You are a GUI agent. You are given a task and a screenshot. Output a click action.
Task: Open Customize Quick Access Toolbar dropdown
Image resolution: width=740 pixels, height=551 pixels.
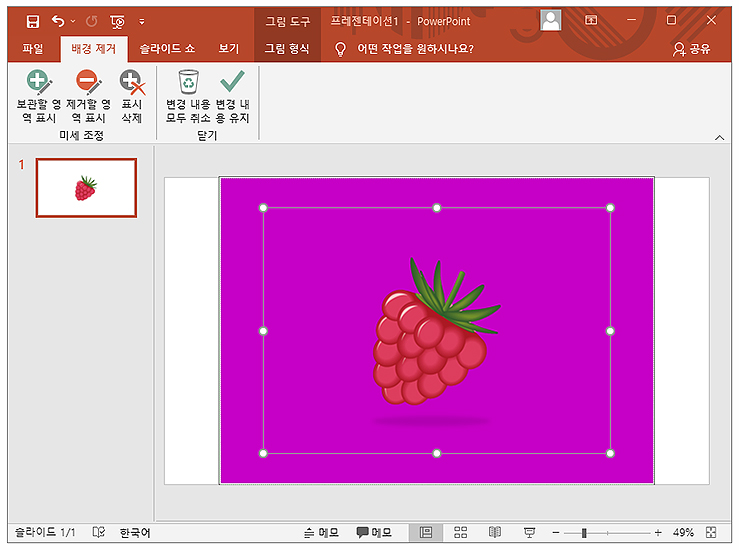(x=142, y=22)
